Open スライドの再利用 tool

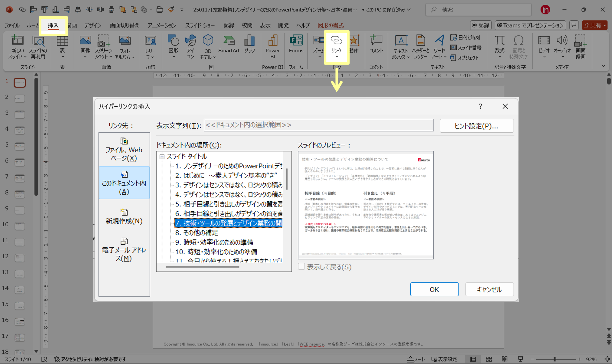[38, 47]
